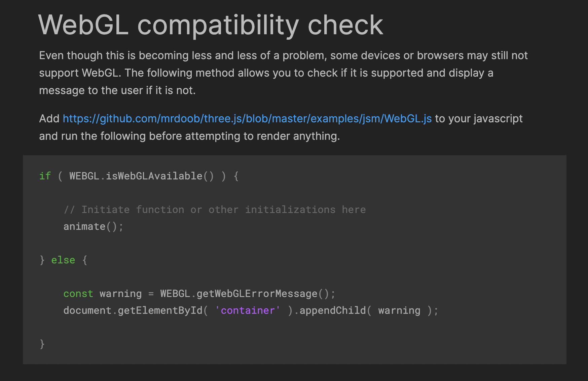The height and width of the screenshot is (381, 588).
Task: Click the 'warning' variable after const
Action: coord(121,294)
